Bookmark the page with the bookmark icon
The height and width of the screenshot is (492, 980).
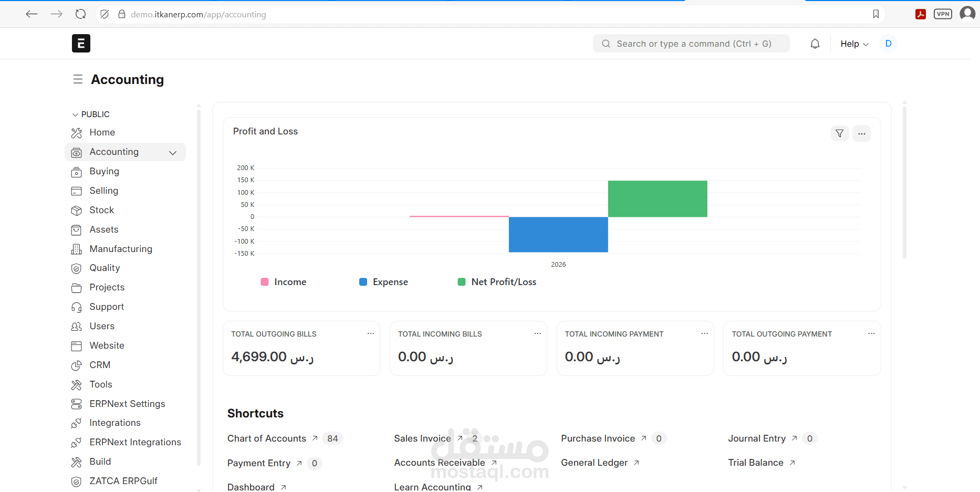click(875, 14)
